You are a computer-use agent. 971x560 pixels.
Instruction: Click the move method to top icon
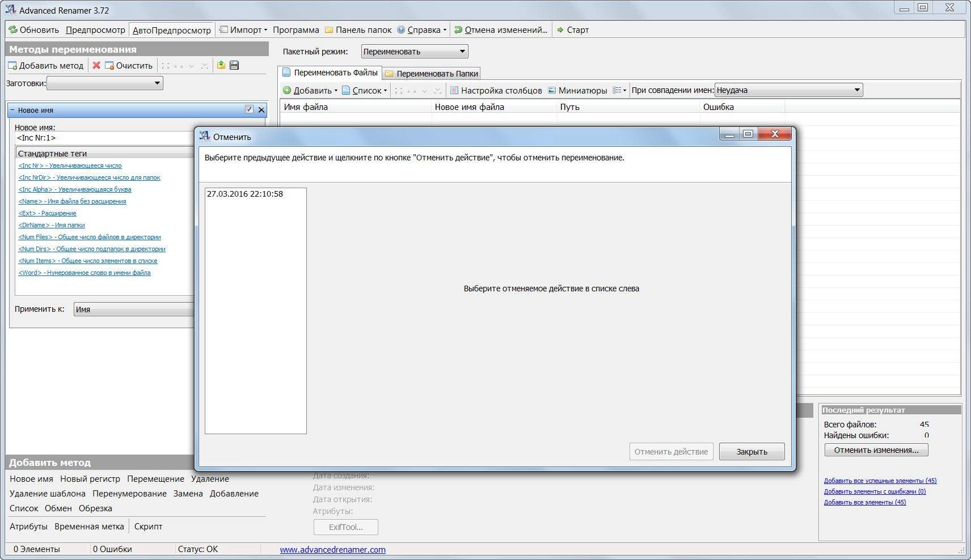pos(166,66)
